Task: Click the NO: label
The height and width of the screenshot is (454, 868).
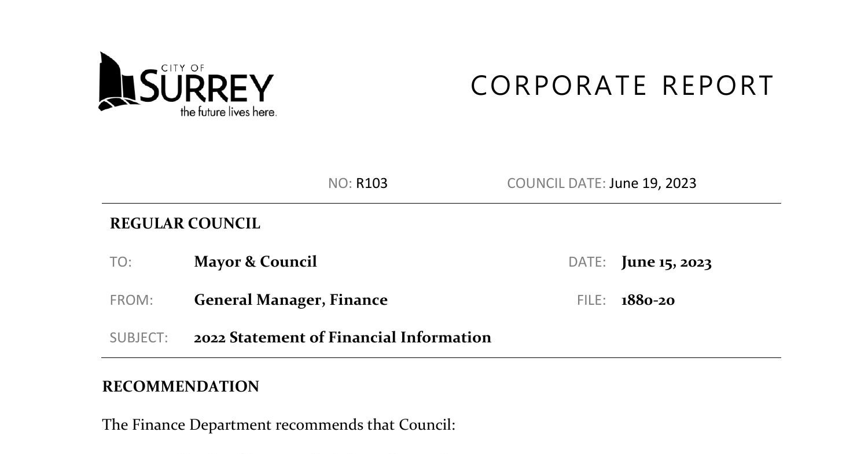Action: pos(340,183)
